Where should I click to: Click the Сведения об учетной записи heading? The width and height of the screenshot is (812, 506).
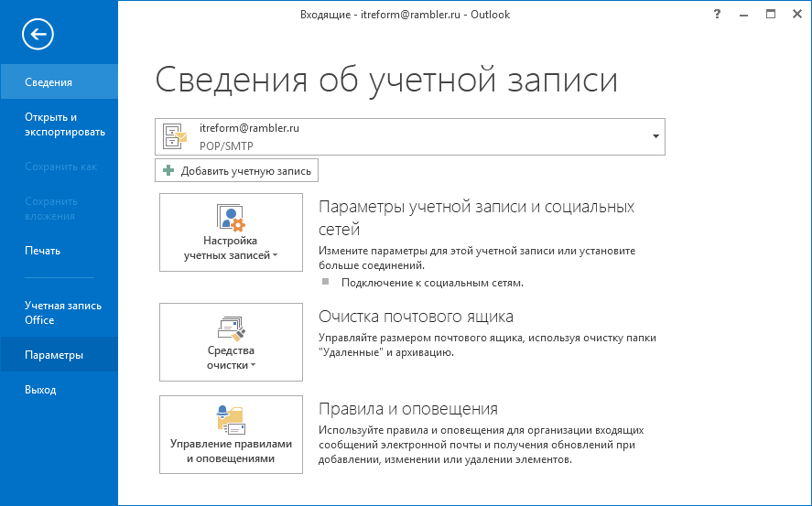[x=386, y=81]
